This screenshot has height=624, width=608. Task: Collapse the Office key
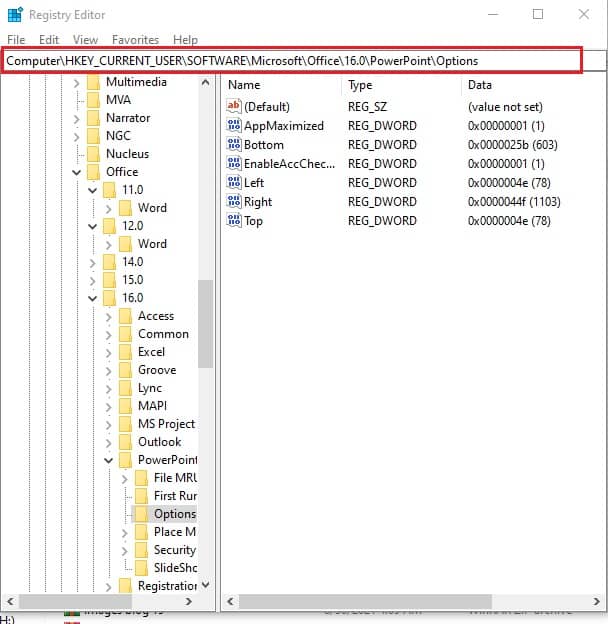click(x=76, y=172)
